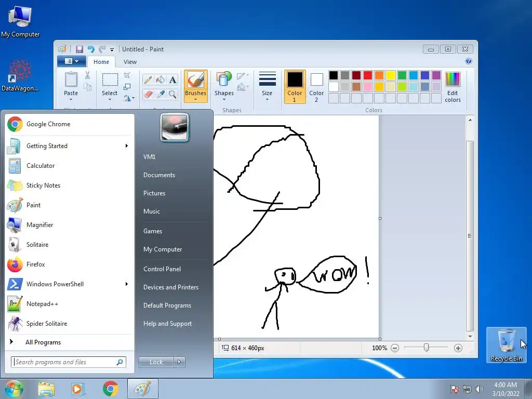The height and width of the screenshot is (399, 532).
Task: Pick the red color swatch
Action: (x=368, y=75)
